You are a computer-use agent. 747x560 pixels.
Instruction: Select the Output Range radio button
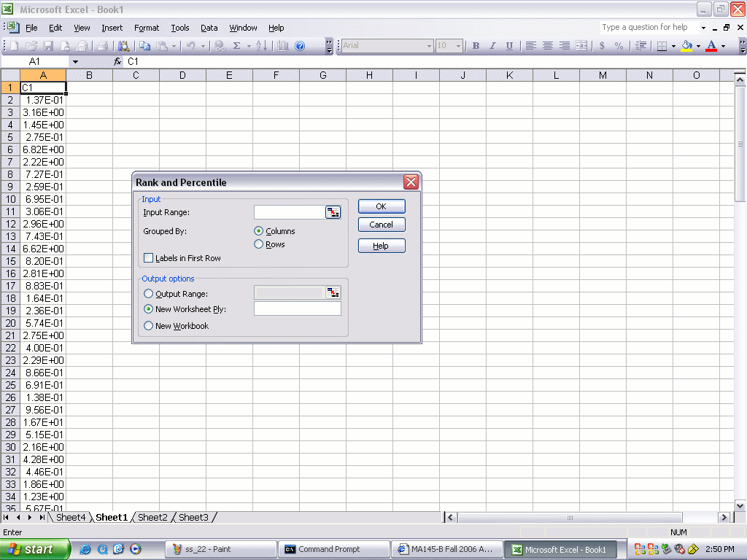[149, 294]
